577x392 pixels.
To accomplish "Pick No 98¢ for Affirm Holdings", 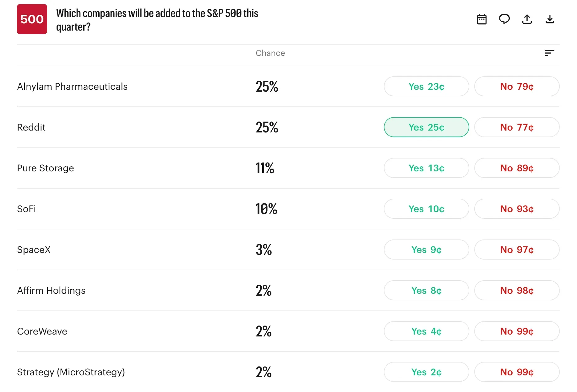I will point(517,290).
